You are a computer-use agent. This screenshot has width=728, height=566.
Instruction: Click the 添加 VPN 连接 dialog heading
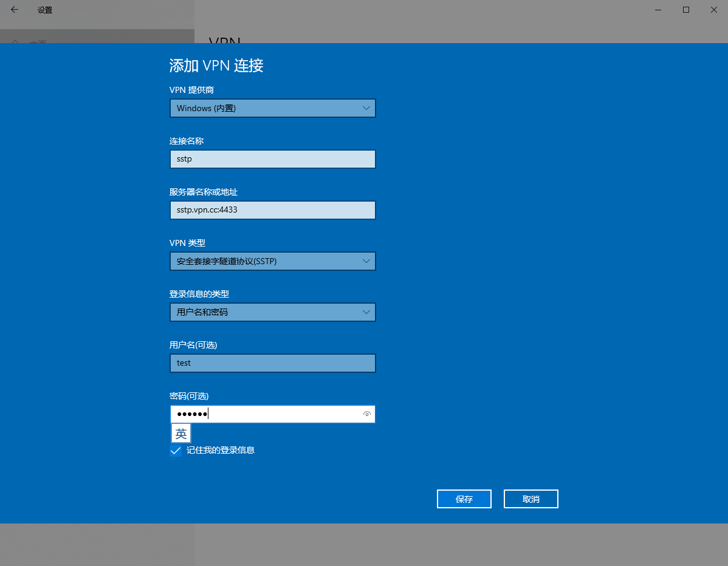(x=216, y=66)
